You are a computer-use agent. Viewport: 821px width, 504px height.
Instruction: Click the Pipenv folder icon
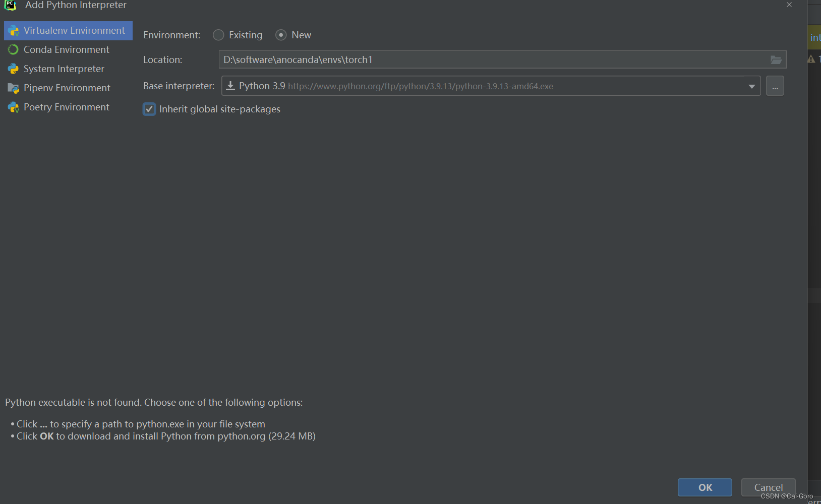(x=13, y=88)
